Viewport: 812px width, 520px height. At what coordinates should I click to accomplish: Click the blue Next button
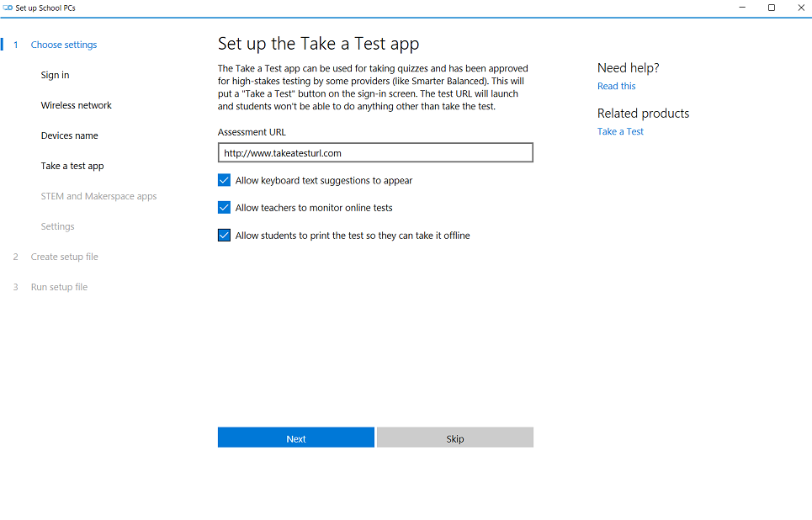[295, 438]
